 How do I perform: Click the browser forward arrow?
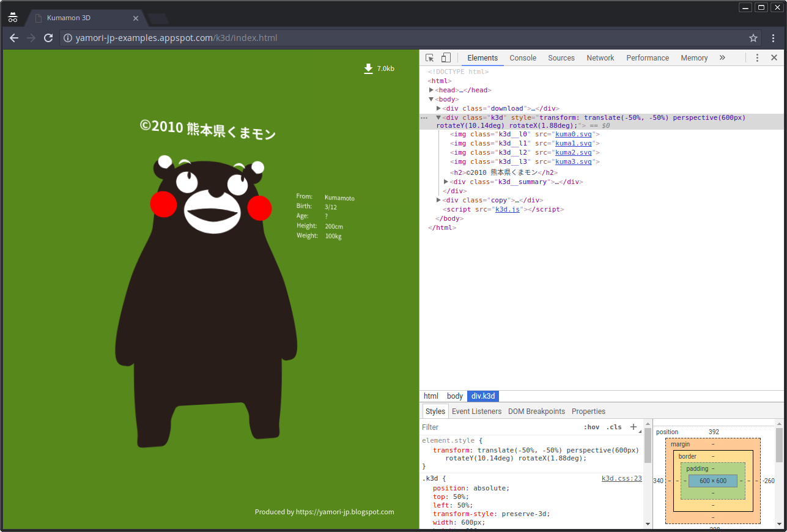(31, 38)
